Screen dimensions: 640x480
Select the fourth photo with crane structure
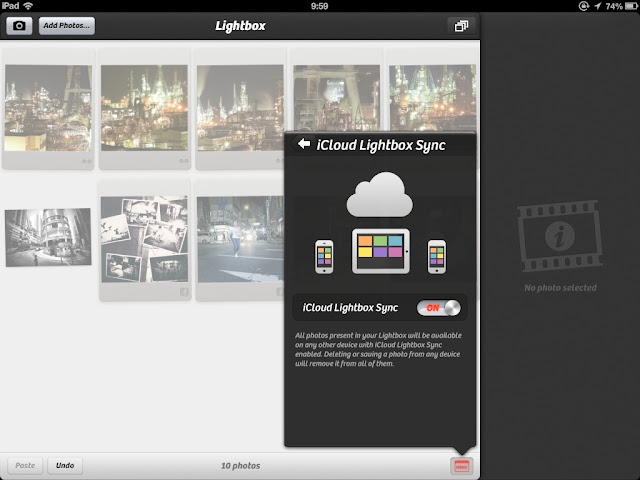(336, 98)
